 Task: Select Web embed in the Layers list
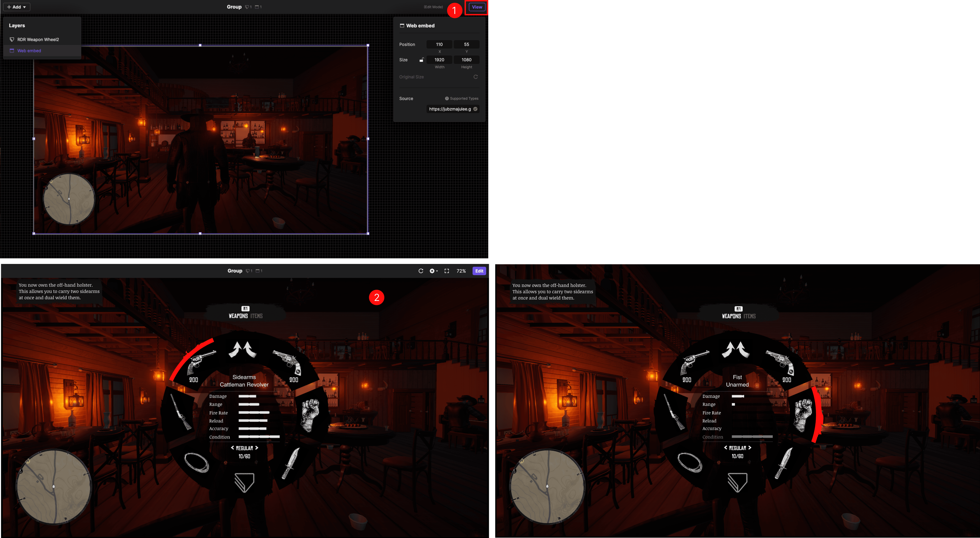click(29, 50)
